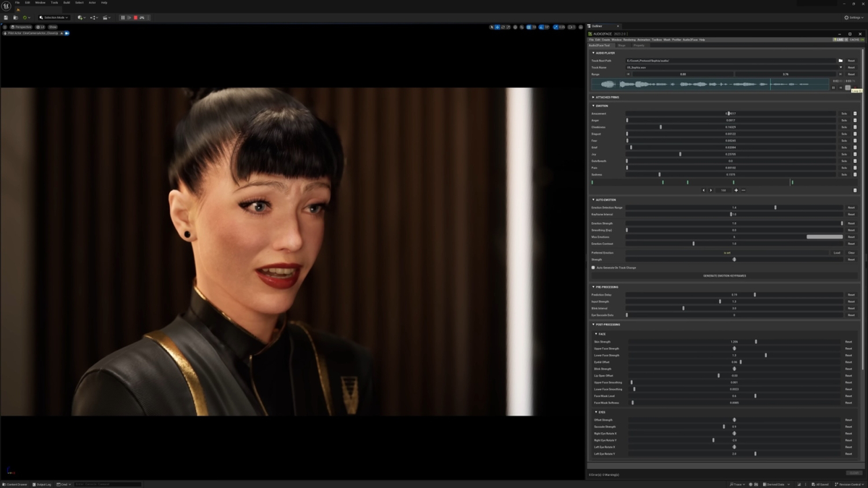This screenshot has width=868, height=488.
Task: Click the Emotion Detection Range slider
Action: 734,207
